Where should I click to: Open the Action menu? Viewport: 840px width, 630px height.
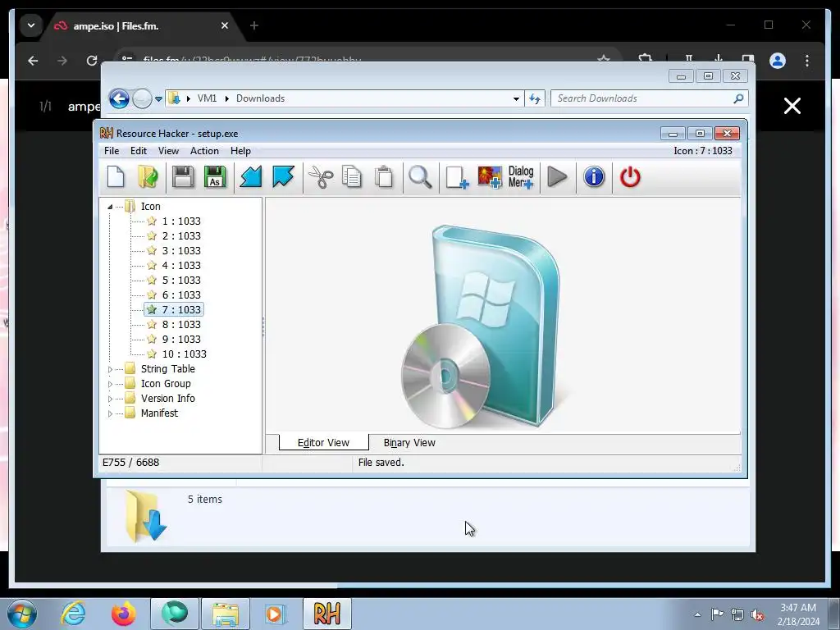pos(204,151)
